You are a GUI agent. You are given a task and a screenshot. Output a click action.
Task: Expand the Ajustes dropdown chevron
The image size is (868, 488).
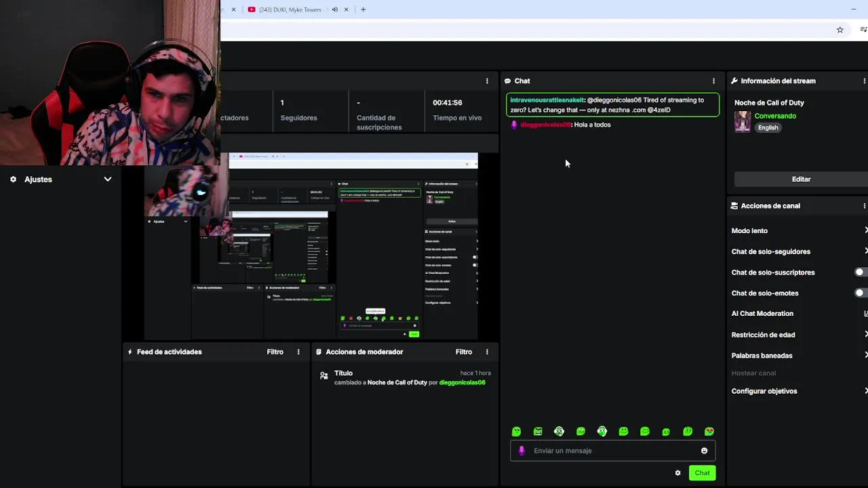click(x=107, y=180)
